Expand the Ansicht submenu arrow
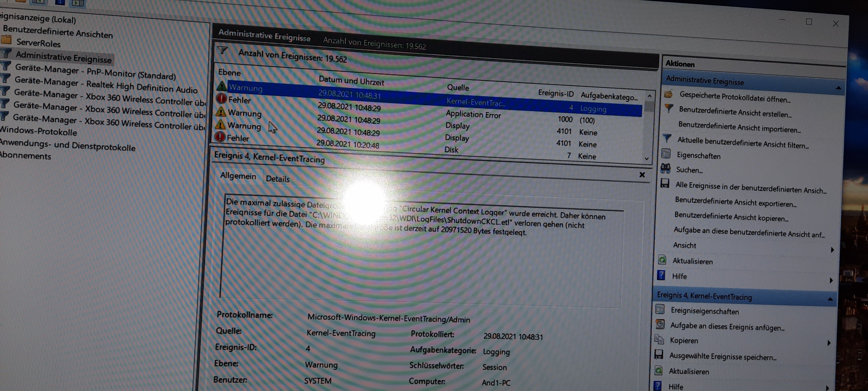The image size is (868, 391). point(832,250)
